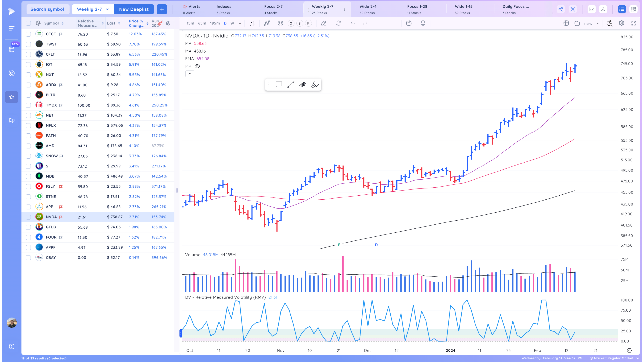Screen dimensions: 644x362
Task: Click chart time axis settings icon
Action: pyautogui.click(x=629, y=350)
